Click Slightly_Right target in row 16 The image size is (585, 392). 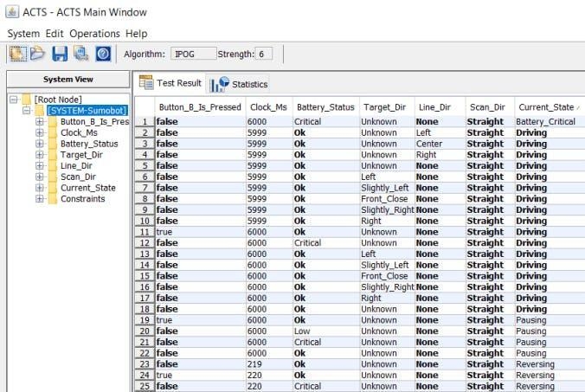point(388,286)
